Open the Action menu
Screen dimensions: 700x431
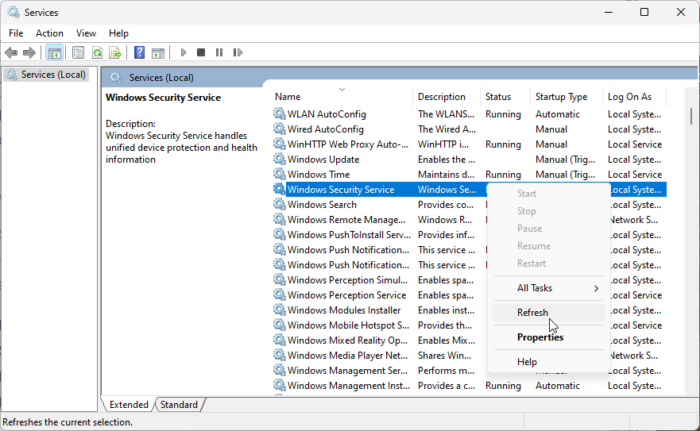[50, 33]
